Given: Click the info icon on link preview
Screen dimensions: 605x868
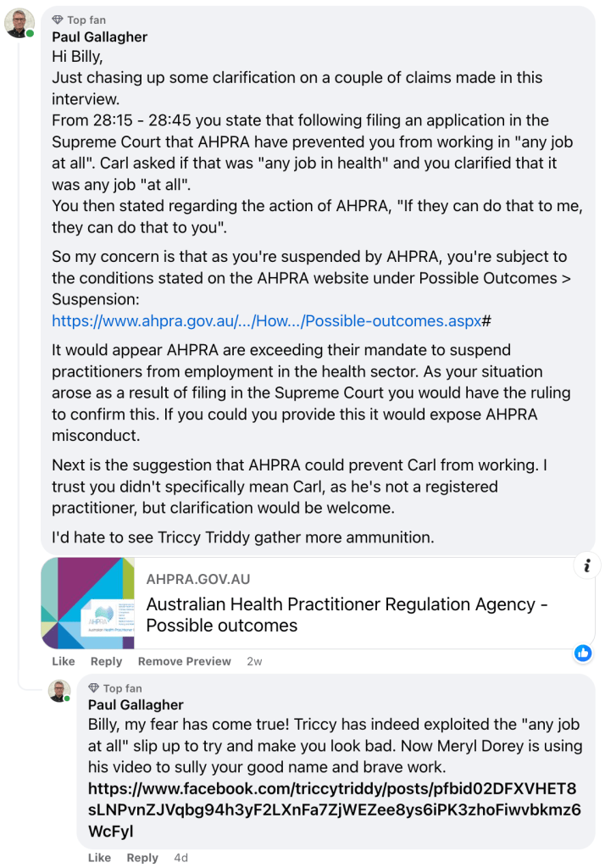Looking at the screenshot, I should [x=586, y=565].
